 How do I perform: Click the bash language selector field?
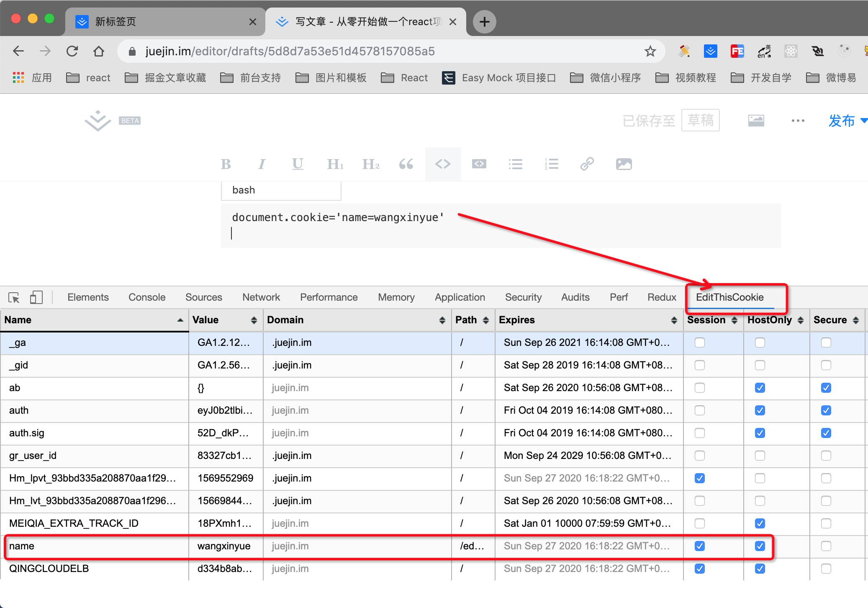click(x=281, y=190)
